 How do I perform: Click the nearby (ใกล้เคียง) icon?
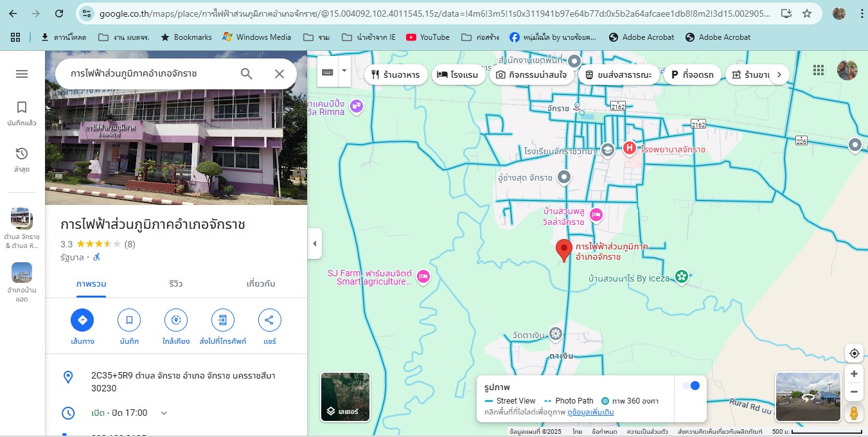[176, 320]
